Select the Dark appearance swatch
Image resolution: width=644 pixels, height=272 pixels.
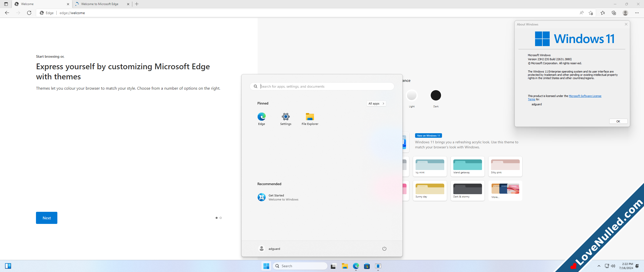(x=436, y=95)
